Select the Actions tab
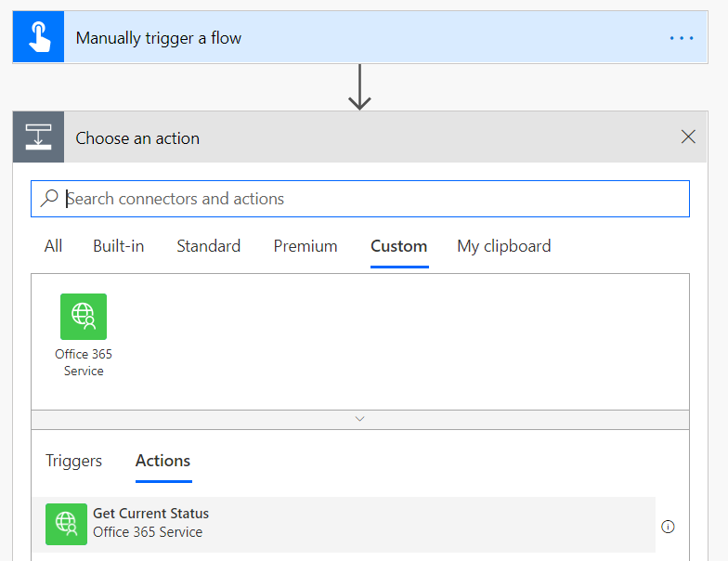The height and width of the screenshot is (561, 728). point(163,461)
